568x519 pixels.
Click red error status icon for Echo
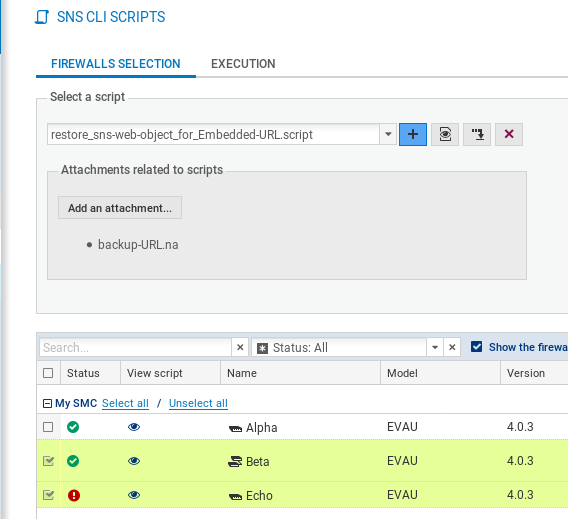tap(74, 495)
